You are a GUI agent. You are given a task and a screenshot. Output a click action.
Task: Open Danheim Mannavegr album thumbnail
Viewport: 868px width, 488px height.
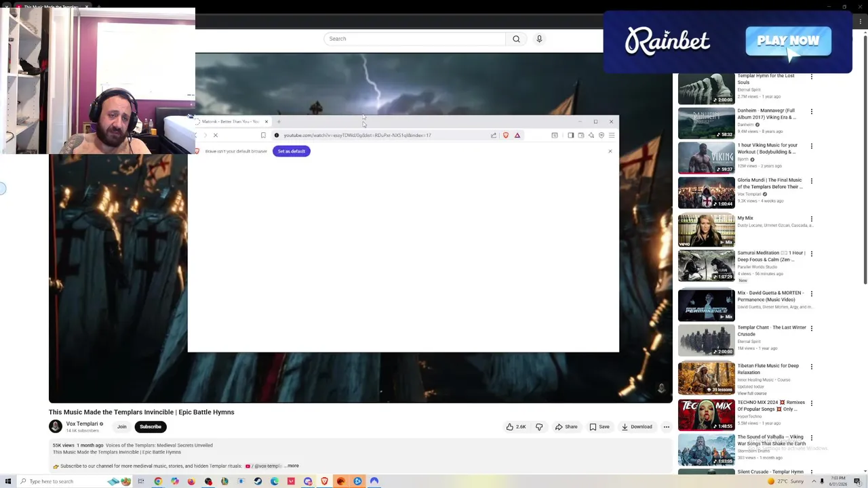coord(706,123)
